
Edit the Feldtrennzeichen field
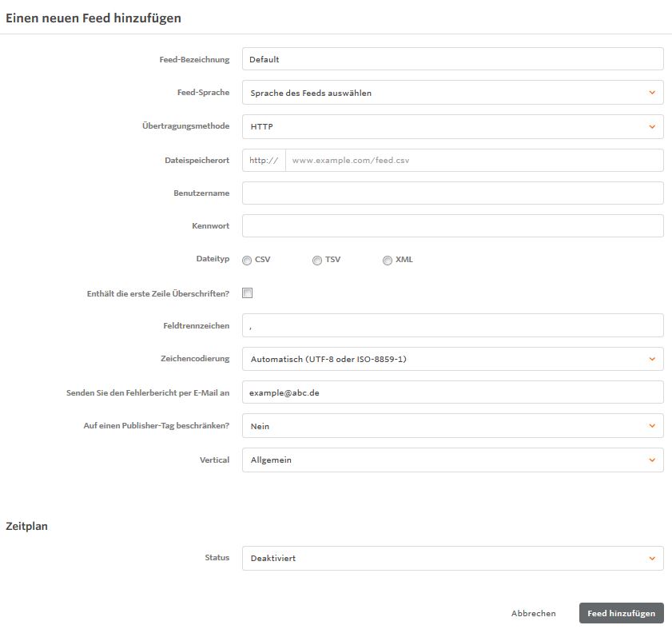(453, 325)
